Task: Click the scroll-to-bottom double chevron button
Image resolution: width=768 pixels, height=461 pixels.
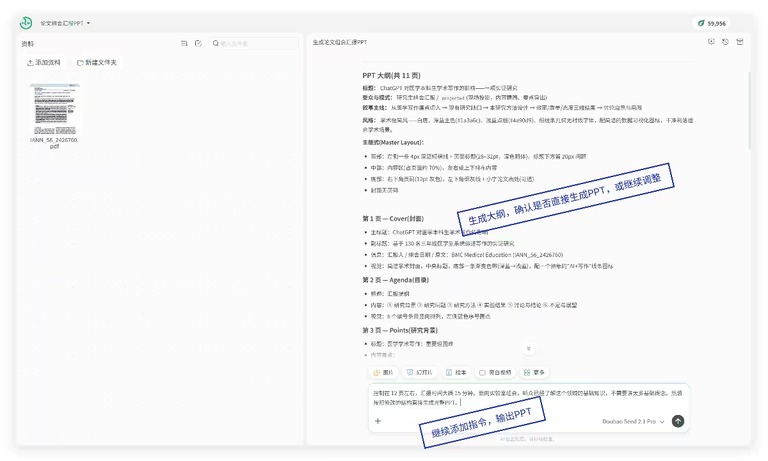Action: (528, 348)
